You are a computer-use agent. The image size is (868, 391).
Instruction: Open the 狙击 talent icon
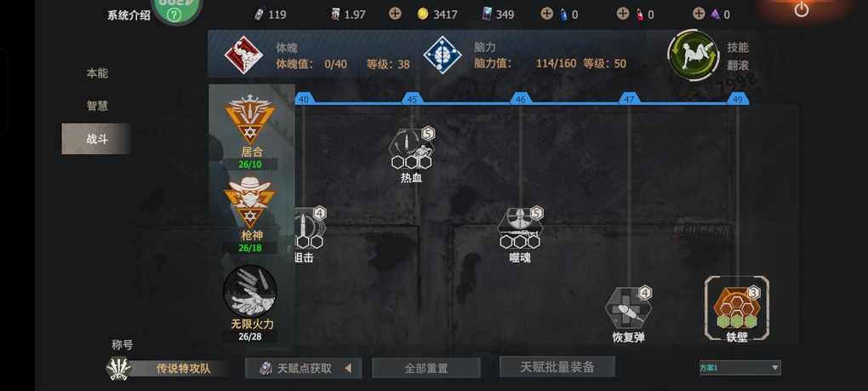310,227
